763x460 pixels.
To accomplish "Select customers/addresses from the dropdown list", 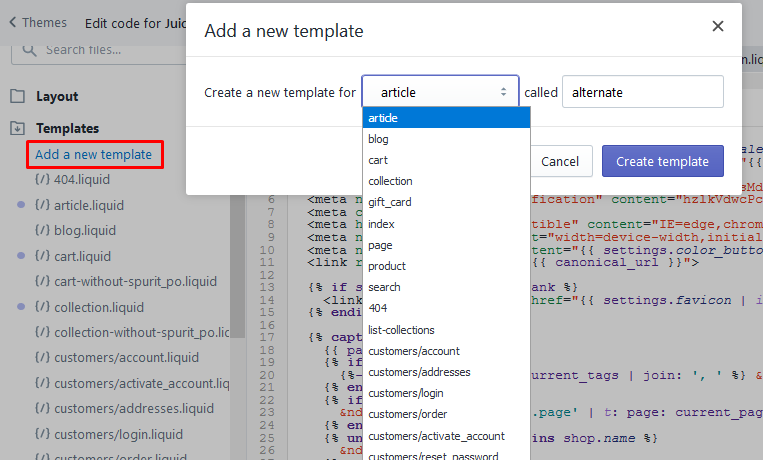I will click(x=446, y=372).
